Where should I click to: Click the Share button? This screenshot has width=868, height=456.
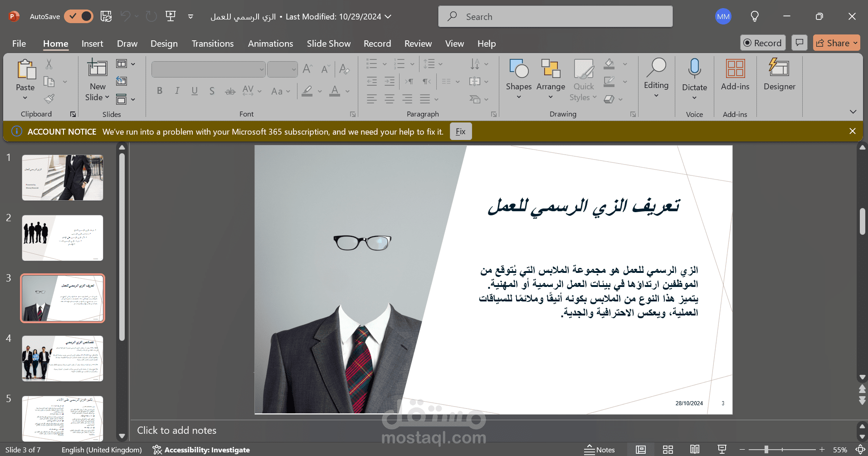coord(836,43)
